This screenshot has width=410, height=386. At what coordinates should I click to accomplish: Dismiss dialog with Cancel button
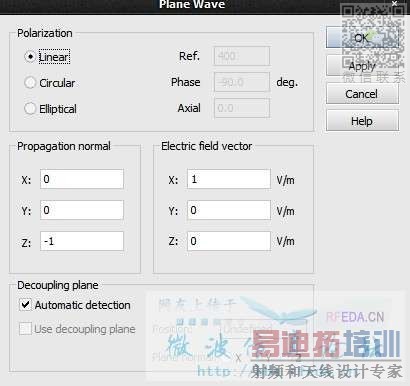(x=362, y=94)
